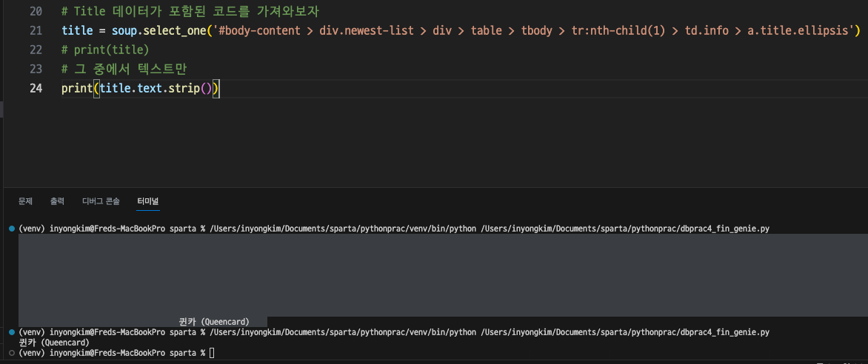Click the highlighted 퀸카 (Queencard) terminal output

point(214,321)
